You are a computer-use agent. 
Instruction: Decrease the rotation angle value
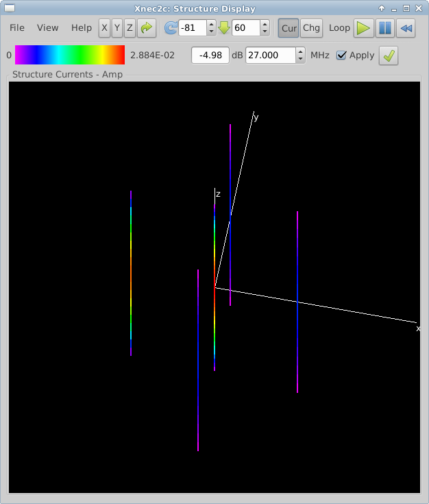pyautogui.click(x=211, y=32)
